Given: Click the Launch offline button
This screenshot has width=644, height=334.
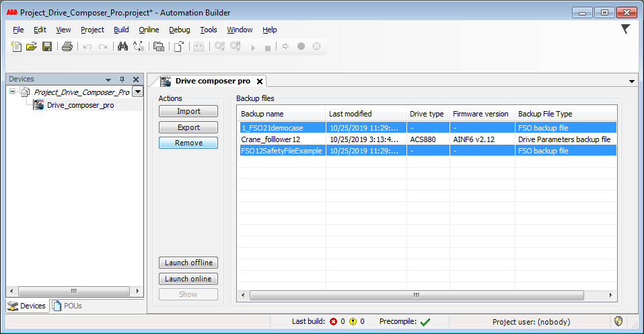Looking at the screenshot, I should point(188,263).
